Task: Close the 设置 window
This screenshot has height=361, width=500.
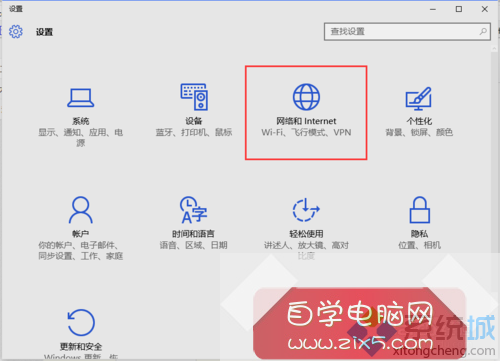Action: tap(485, 9)
